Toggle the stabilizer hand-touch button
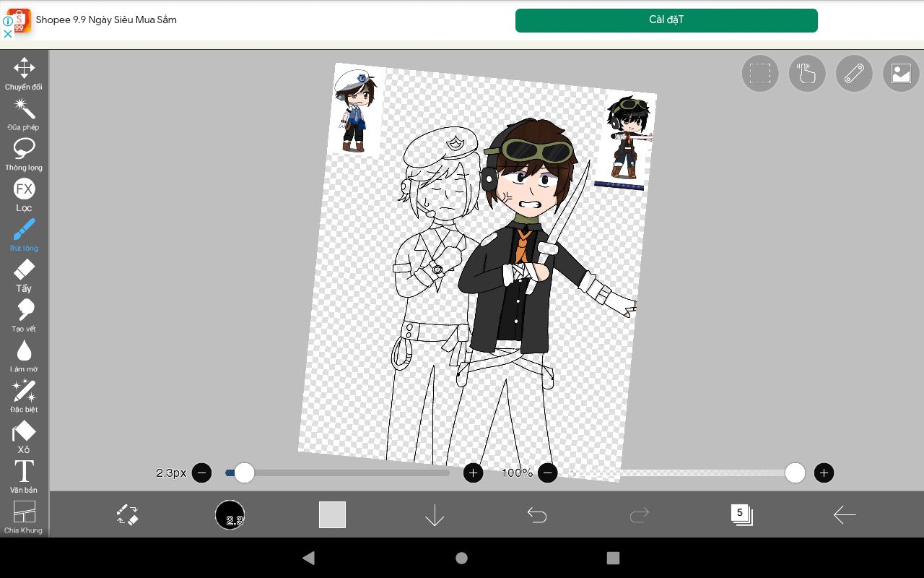 click(x=807, y=74)
